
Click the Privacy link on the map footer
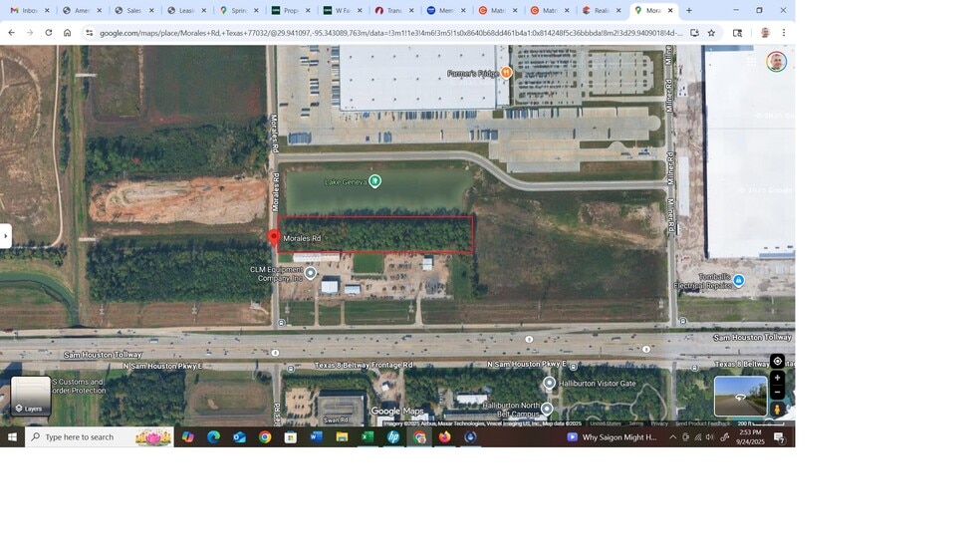point(659,423)
